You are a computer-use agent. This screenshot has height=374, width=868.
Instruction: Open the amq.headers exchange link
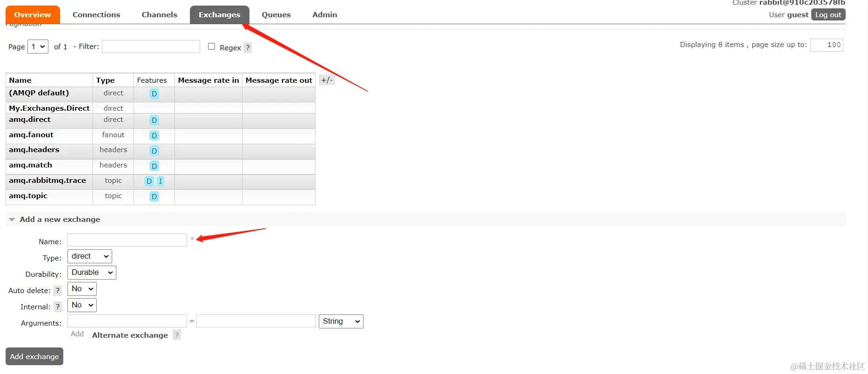(34, 150)
